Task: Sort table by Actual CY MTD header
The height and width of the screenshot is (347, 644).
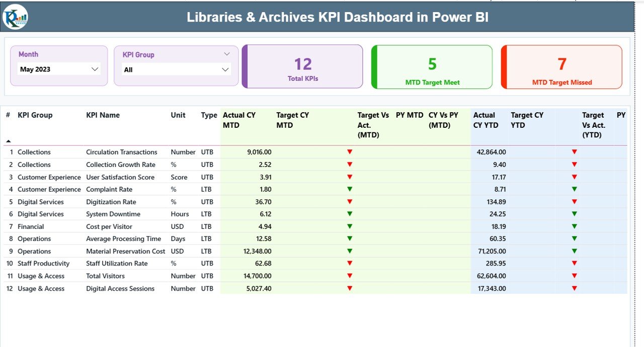Action: [x=240, y=120]
